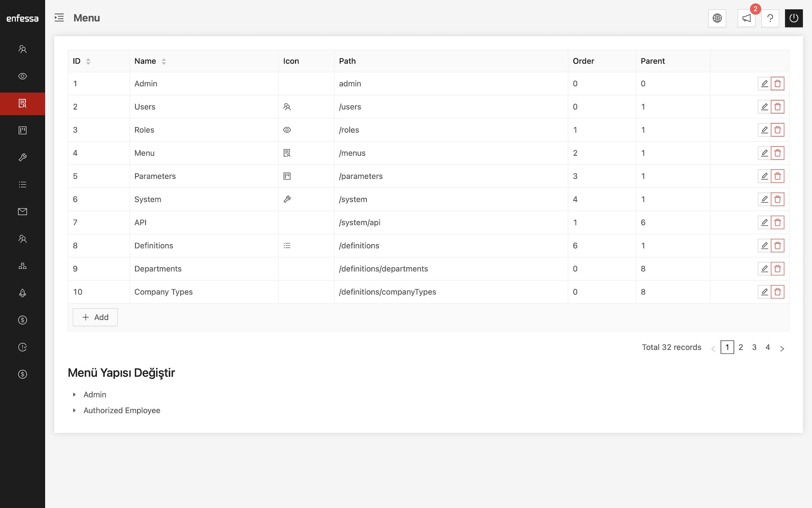
Task: Open organization chart sidebar icon
Action: click(x=22, y=266)
